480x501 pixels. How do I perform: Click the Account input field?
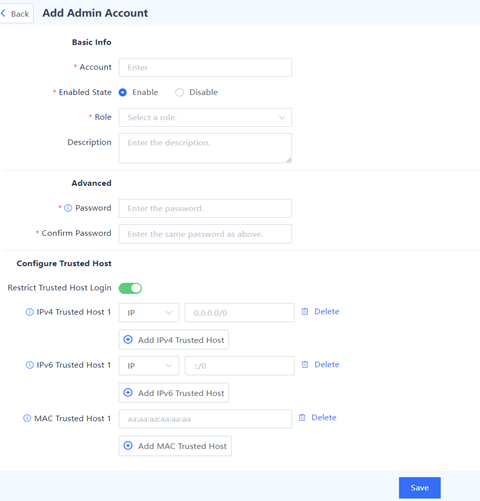point(205,67)
